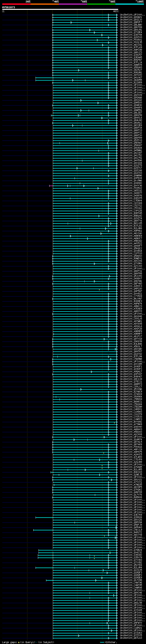146x644 pixels.
Task: Open hit UniRef100_O64955
Action: [131, 80]
